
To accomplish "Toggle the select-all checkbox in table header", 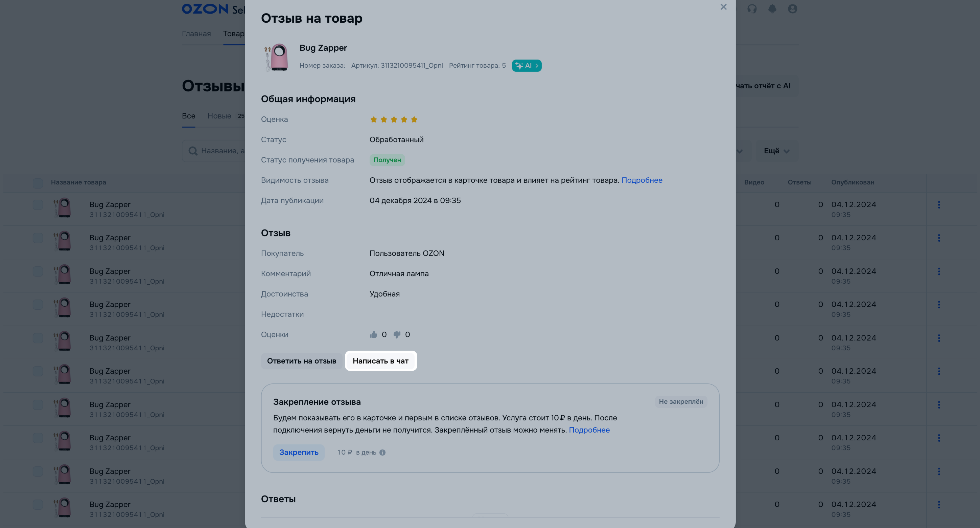I will coord(38,183).
